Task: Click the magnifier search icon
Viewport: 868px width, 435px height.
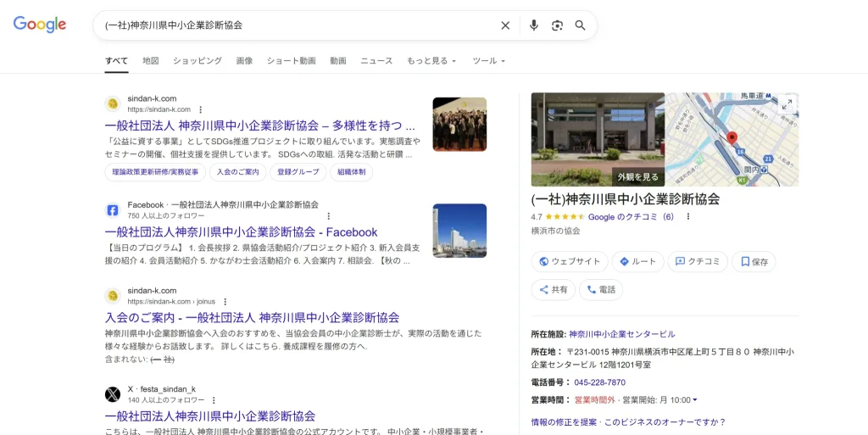Action: click(581, 25)
